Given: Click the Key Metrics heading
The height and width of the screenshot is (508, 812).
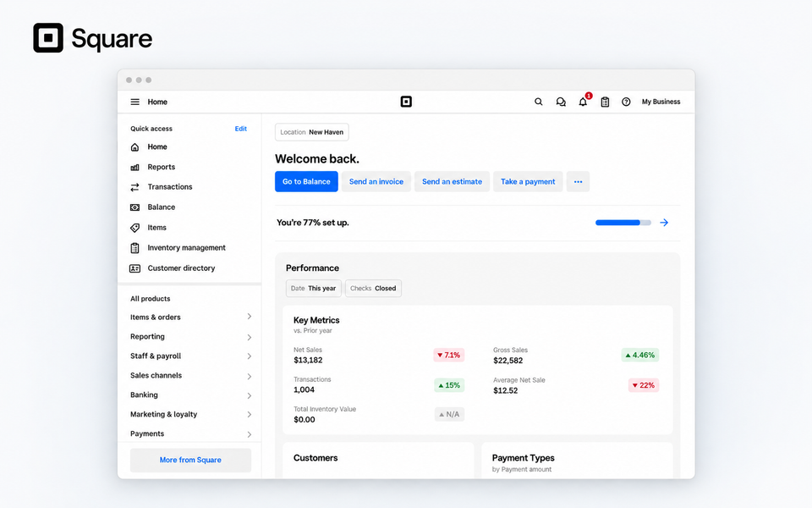Looking at the screenshot, I should pos(316,320).
